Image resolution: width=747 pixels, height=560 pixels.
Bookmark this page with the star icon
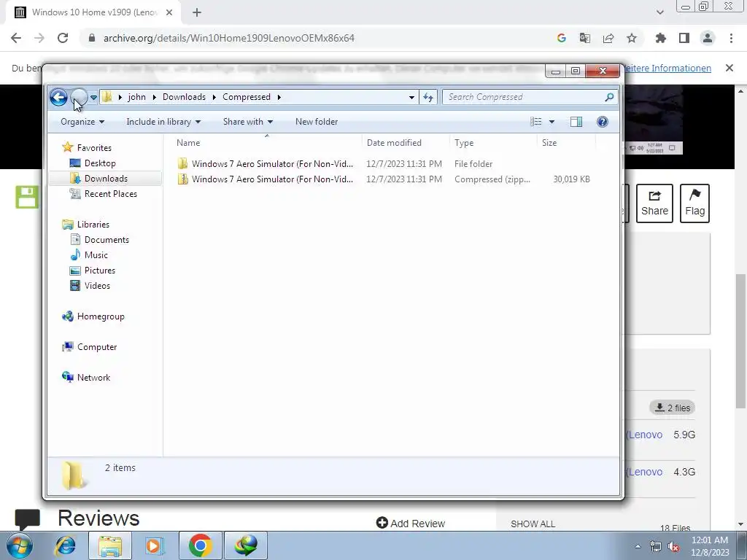pos(631,38)
